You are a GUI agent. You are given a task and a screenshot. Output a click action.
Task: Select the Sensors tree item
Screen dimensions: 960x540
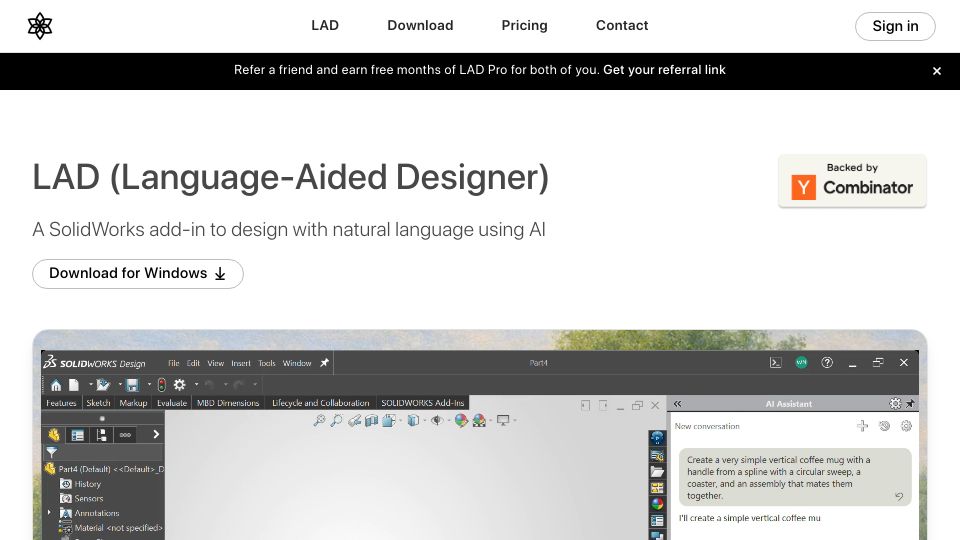pyautogui.click(x=81, y=498)
